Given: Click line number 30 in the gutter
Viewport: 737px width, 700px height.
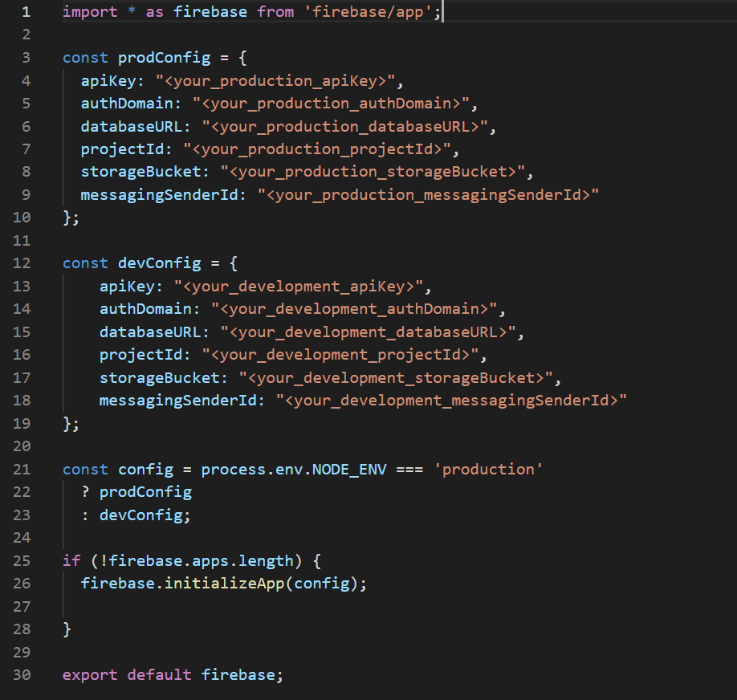Looking at the screenshot, I should [22, 675].
